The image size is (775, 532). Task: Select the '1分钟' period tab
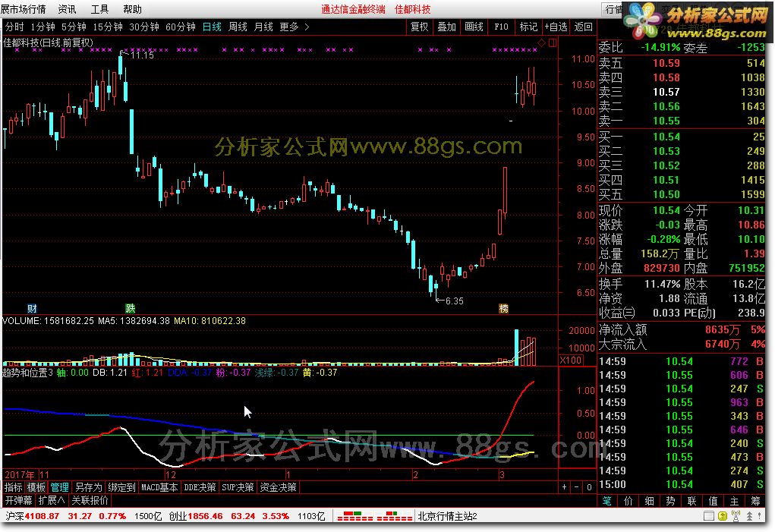(43, 27)
